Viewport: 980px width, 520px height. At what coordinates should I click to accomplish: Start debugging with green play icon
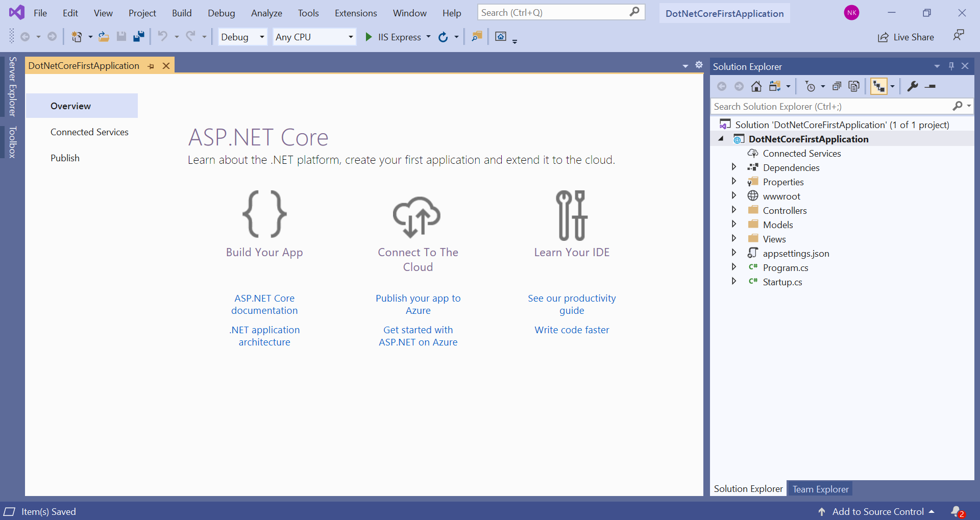coord(369,37)
